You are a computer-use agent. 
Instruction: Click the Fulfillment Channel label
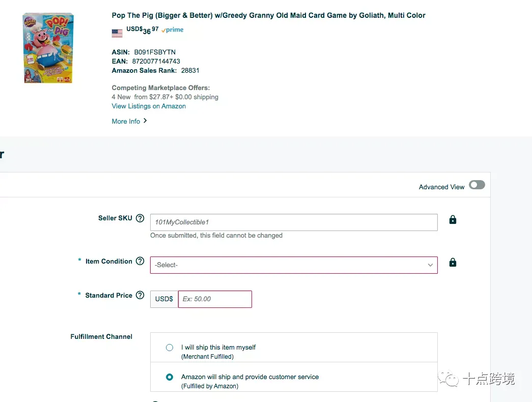[101, 336]
